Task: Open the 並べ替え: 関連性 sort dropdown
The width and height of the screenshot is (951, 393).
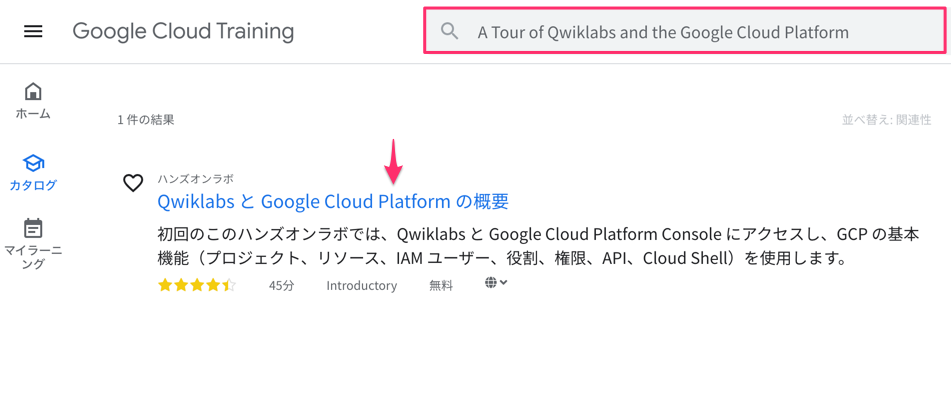Action: coord(886,119)
